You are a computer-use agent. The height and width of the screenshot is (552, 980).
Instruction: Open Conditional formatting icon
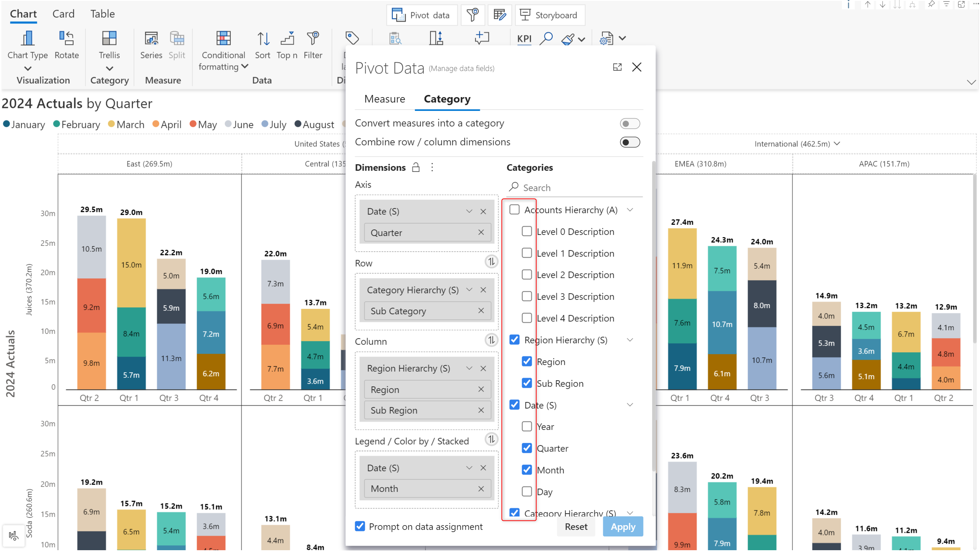pyautogui.click(x=223, y=38)
